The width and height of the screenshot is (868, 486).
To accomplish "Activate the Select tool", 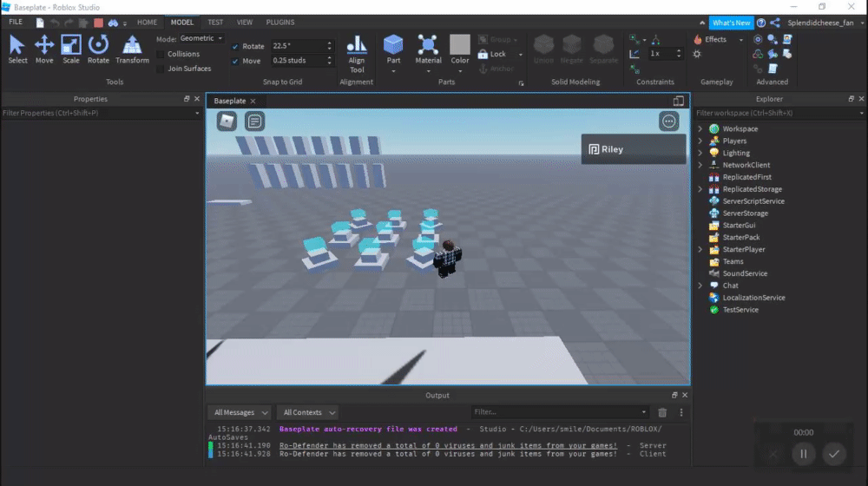I will (x=17, y=49).
